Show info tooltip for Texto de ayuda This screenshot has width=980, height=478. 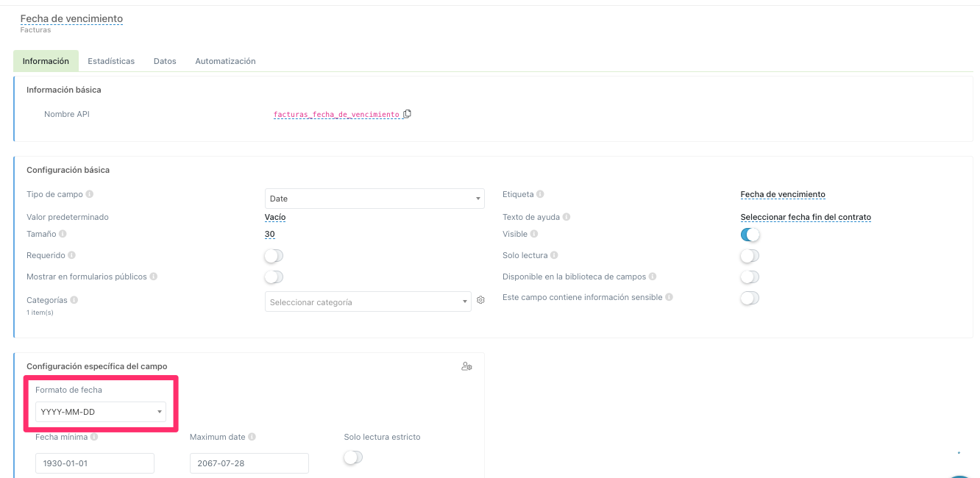pyautogui.click(x=567, y=218)
